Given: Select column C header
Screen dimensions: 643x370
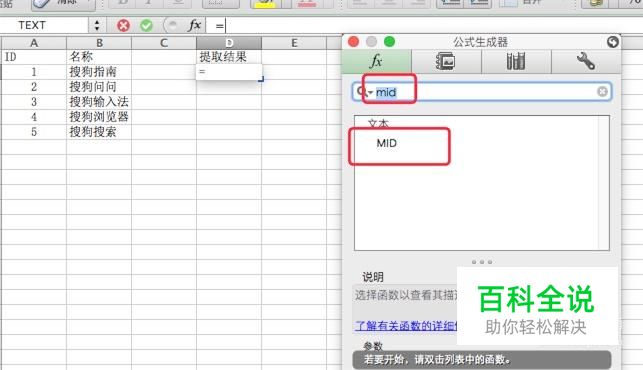Looking at the screenshot, I should pyautogui.click(x=164, y=43).
